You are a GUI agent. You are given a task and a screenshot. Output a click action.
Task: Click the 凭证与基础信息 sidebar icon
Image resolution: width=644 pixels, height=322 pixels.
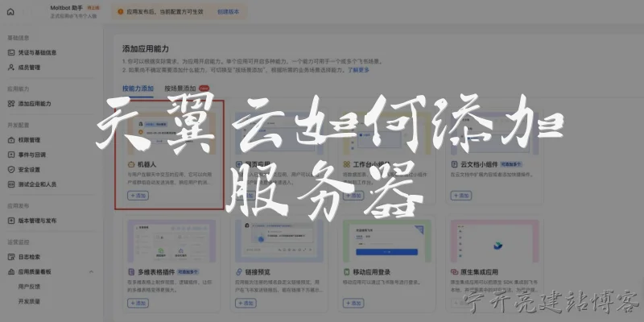11,52
